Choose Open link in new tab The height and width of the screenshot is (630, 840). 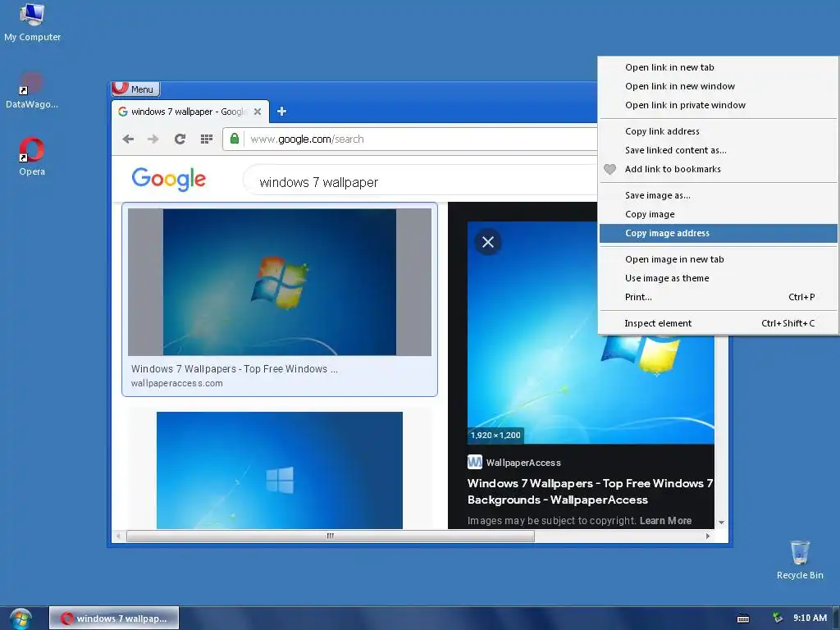pyautogui.click(x=718, y=67)
